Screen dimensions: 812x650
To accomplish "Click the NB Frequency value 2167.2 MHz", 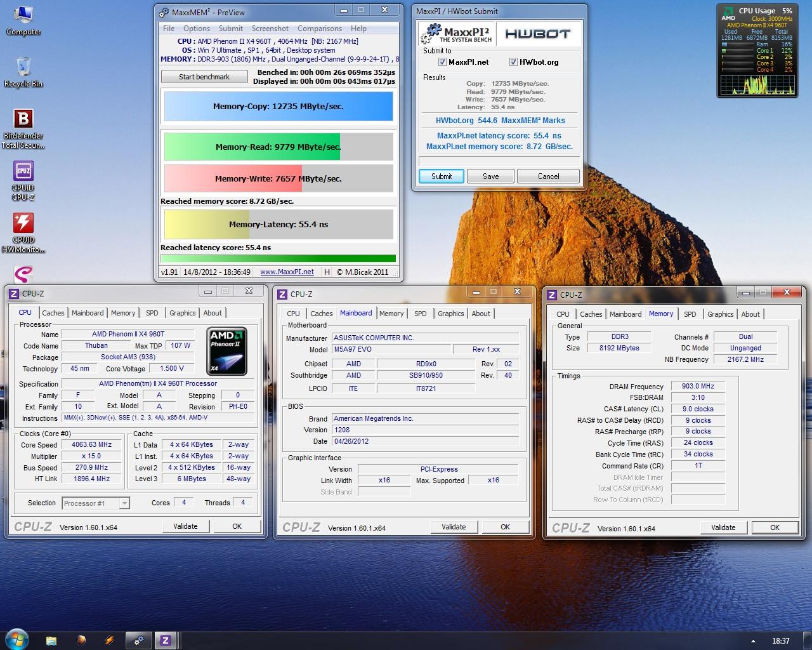I will click(746, 359).
